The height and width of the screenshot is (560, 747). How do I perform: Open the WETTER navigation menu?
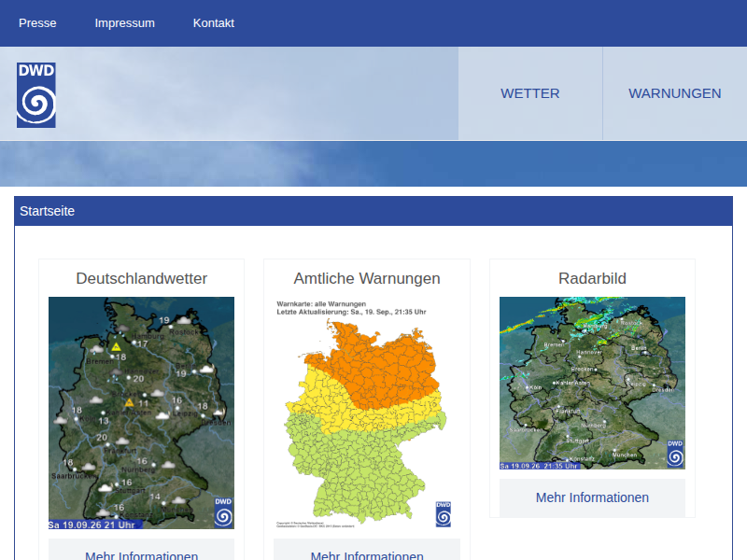click(x=530, y=93)
